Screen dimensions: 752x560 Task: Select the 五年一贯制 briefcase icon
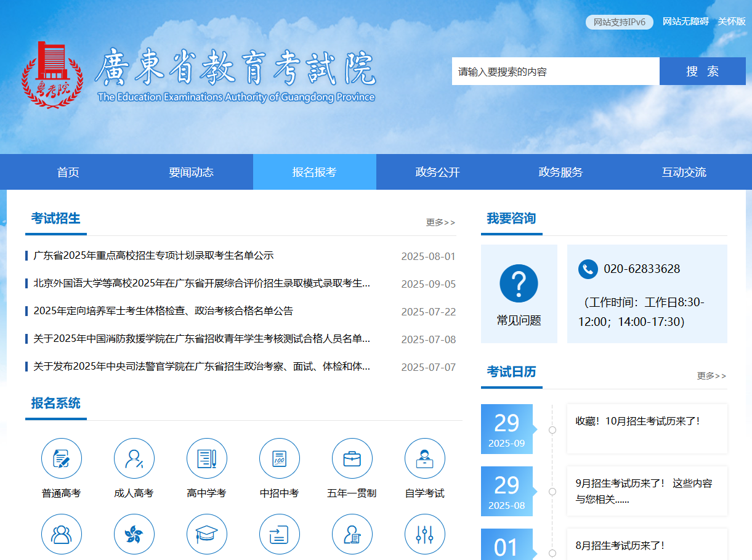point(352,458)
